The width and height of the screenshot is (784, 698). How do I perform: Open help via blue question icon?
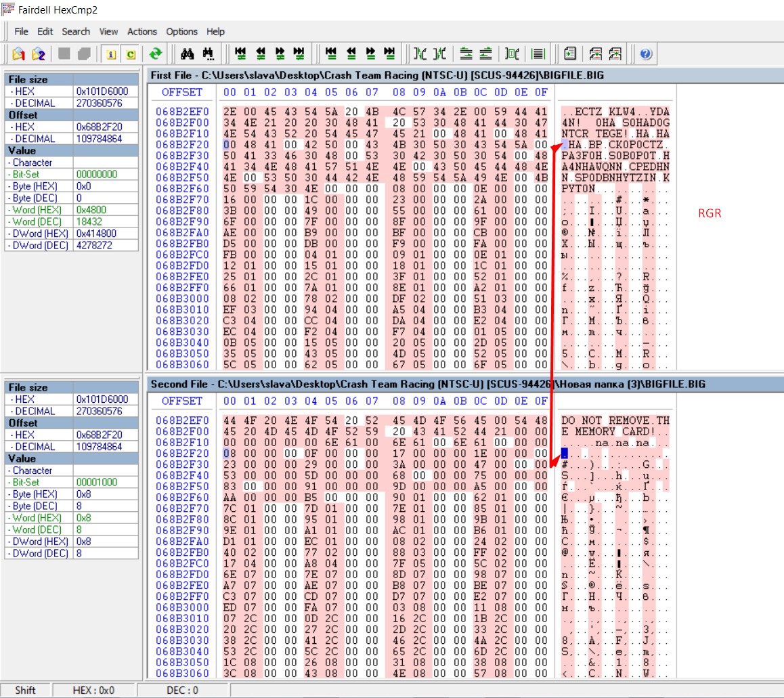[x=646, y=53]
